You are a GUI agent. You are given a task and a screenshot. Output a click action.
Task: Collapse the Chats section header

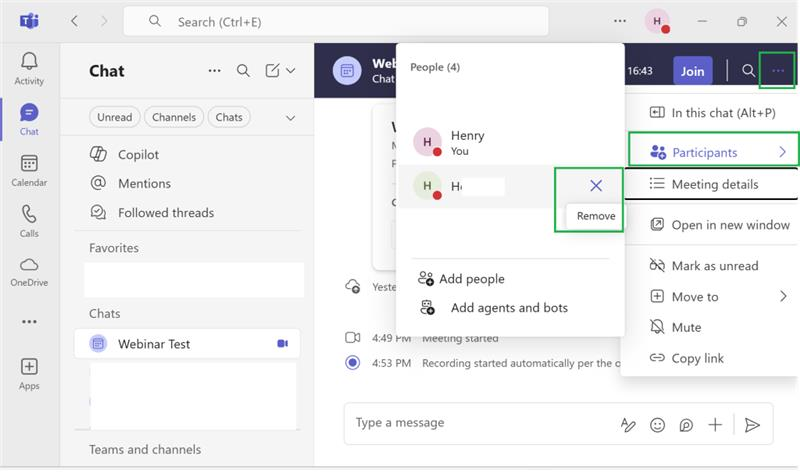pyautogui.click(x=105, y=313)
